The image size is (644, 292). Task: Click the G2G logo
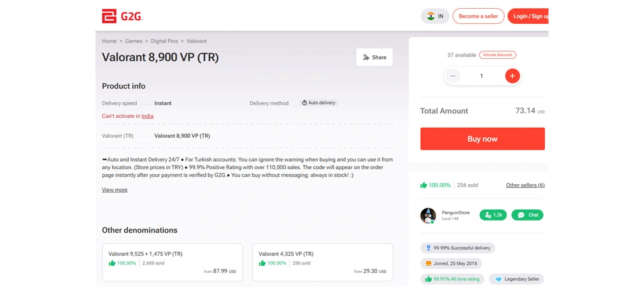(122, 16)
